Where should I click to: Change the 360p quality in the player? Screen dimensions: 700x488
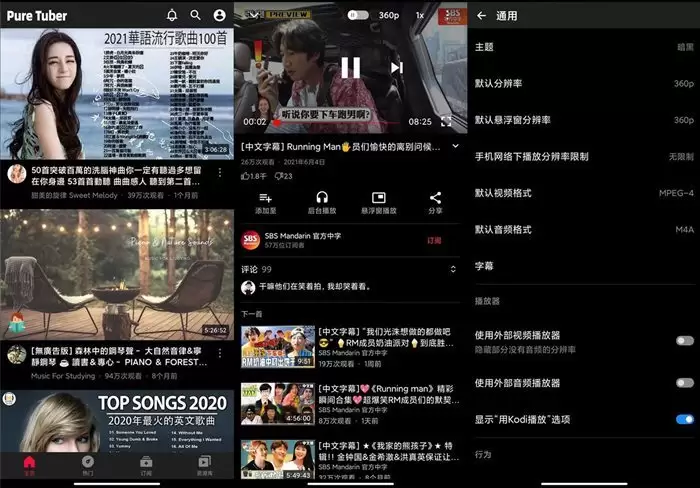click(389, 15)
